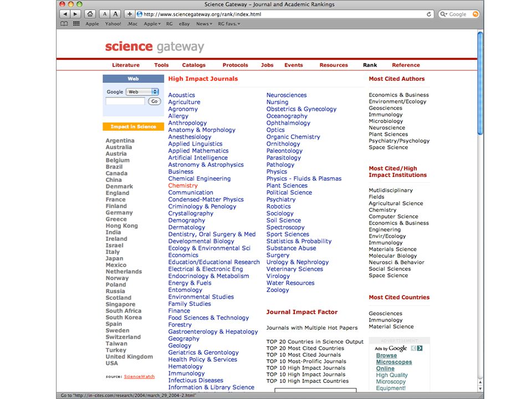Add bookmark with the plus button

click(x=129, y=14)
